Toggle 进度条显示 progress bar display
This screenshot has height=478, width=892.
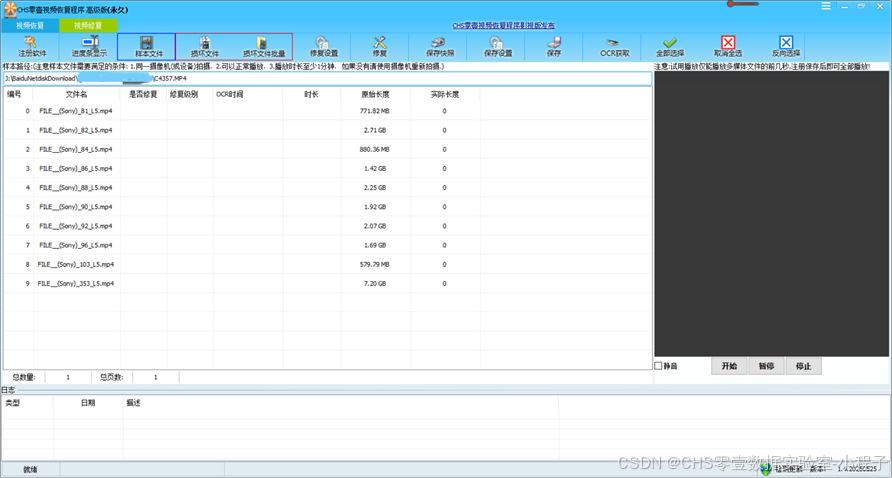[x=88, y=47]
